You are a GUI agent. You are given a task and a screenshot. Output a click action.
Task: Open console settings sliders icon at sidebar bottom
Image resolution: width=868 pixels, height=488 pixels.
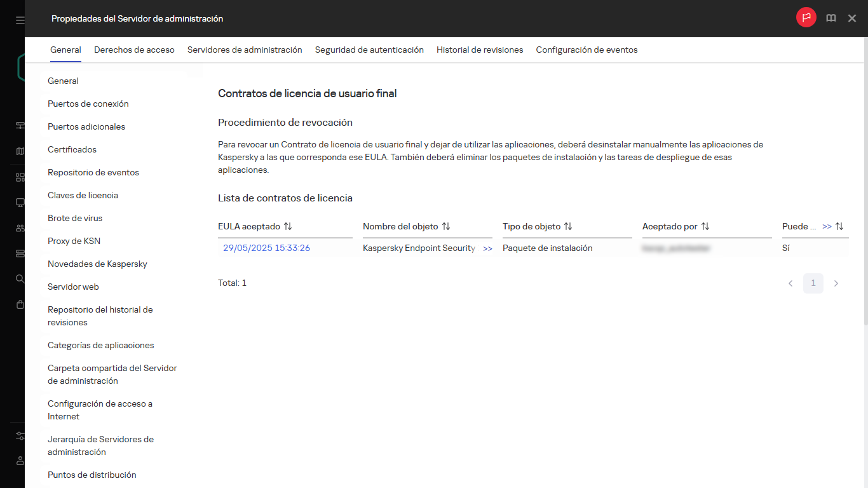coord(19,436)
